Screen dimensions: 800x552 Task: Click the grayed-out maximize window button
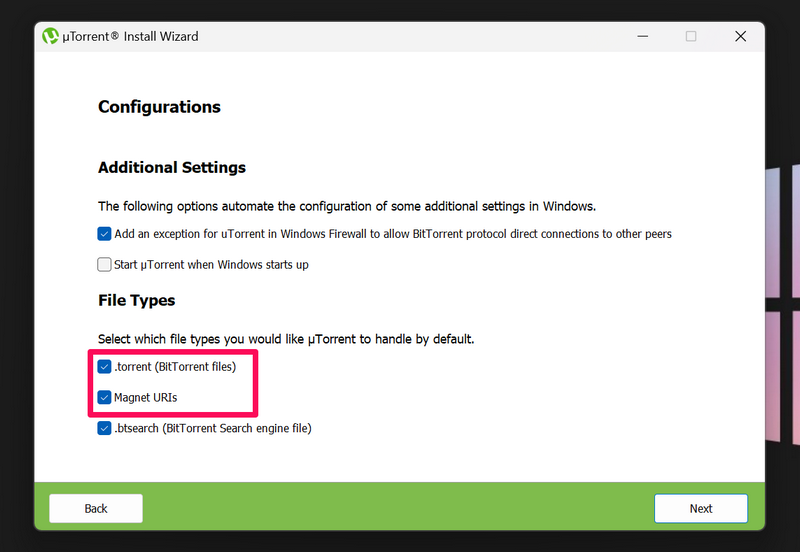(691, 36)
